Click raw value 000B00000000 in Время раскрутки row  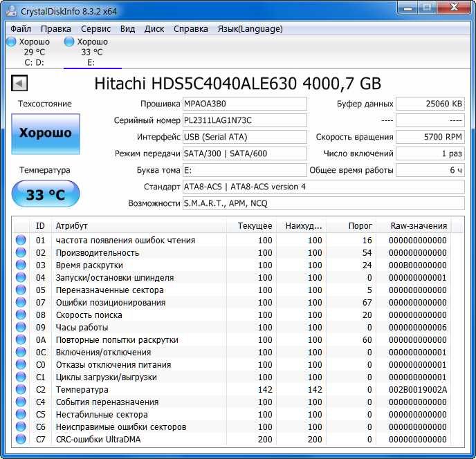(x=418, y=265)
